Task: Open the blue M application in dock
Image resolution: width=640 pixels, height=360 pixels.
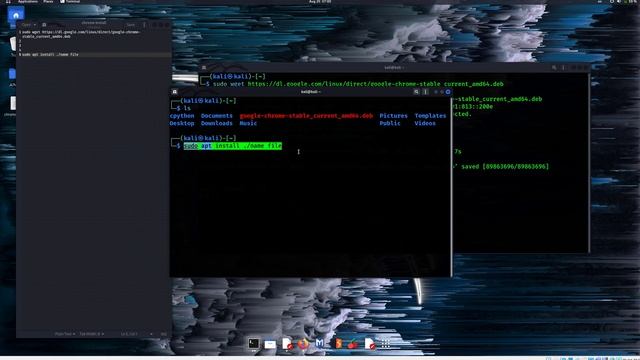Action: point(320,344)
